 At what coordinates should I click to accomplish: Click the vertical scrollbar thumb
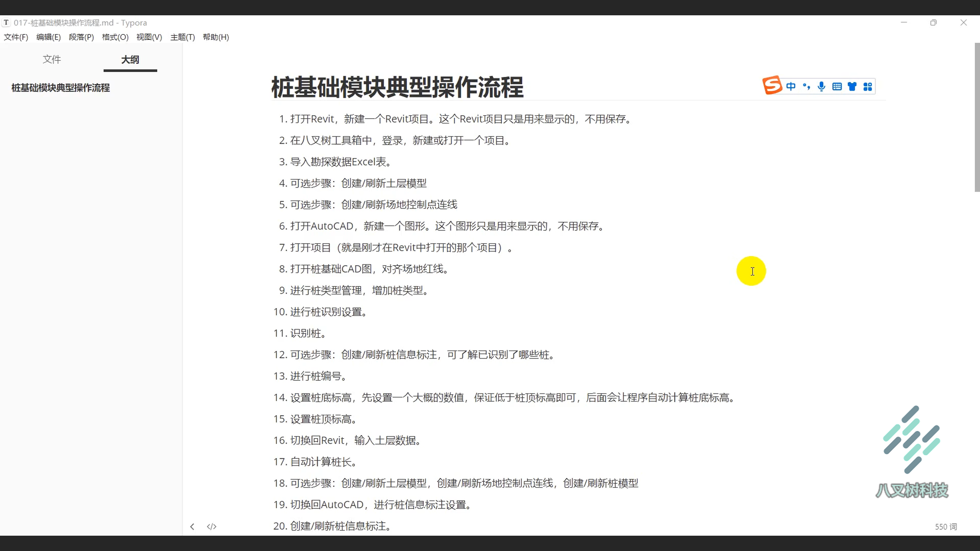[977, 117]
